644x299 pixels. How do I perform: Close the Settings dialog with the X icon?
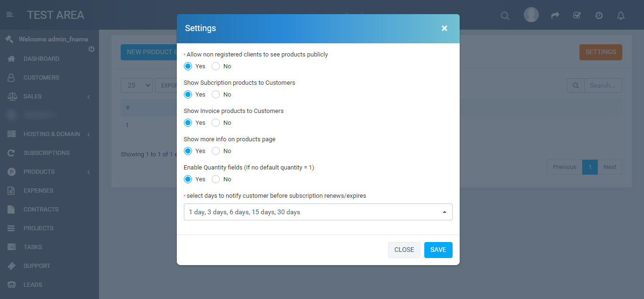pyautogui.click(x=444, y=28)
